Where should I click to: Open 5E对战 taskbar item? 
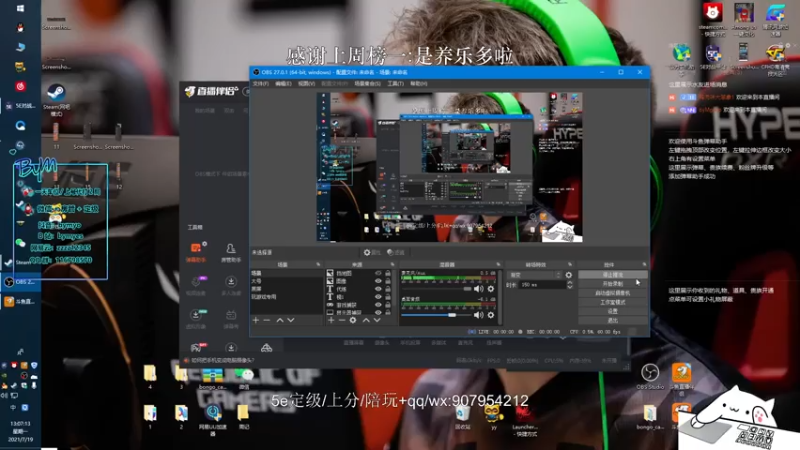coord(20,106)
